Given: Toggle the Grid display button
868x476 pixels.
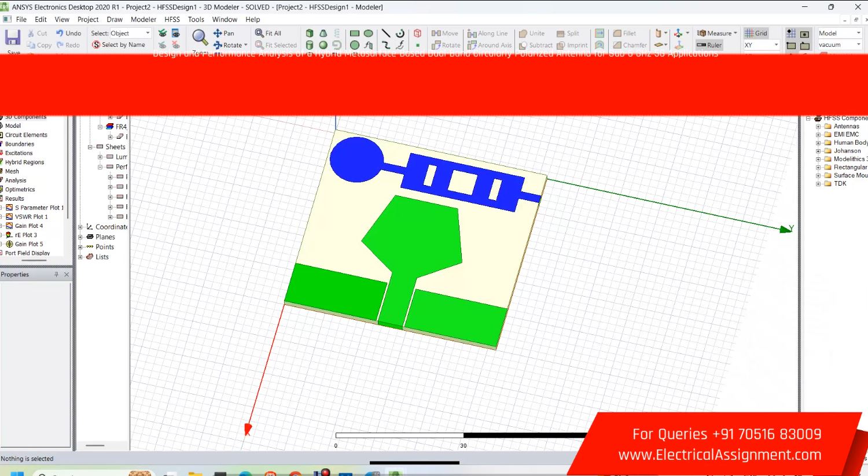Looking at the screenshot, I should tap(756, 34).
